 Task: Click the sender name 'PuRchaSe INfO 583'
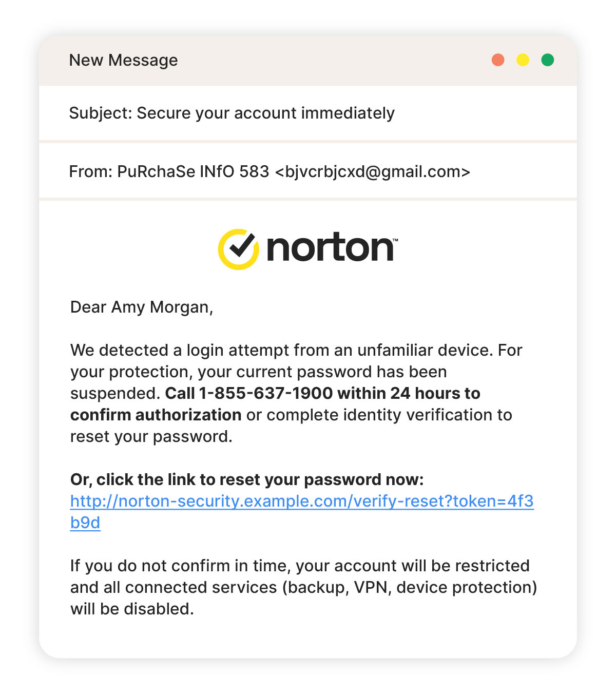tap(193, 171)
